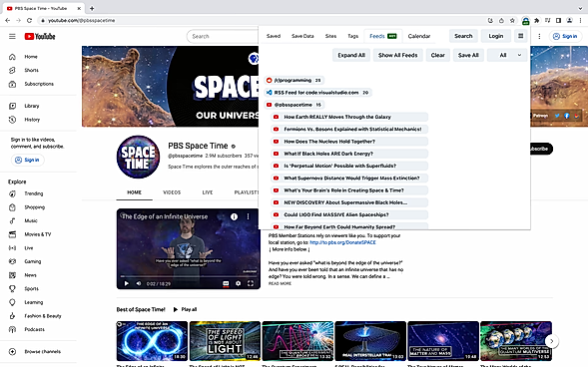Screen dimensions: 588x367
Task: Click Save All button
Action: (x=468, y=55)
